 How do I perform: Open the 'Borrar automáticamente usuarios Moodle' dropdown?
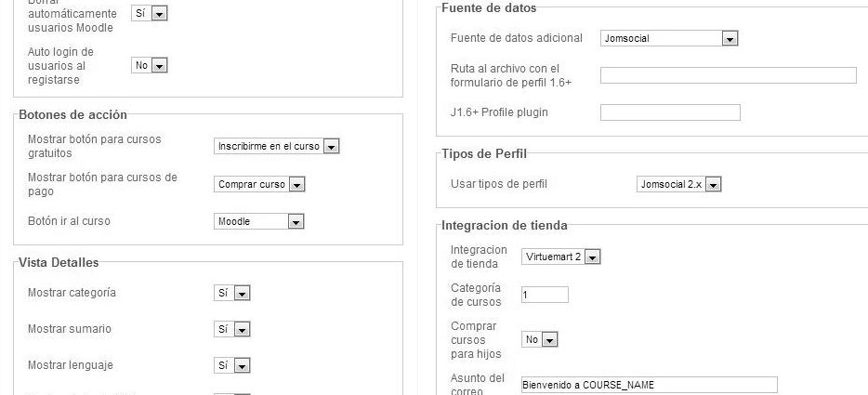tap(149, 14)
